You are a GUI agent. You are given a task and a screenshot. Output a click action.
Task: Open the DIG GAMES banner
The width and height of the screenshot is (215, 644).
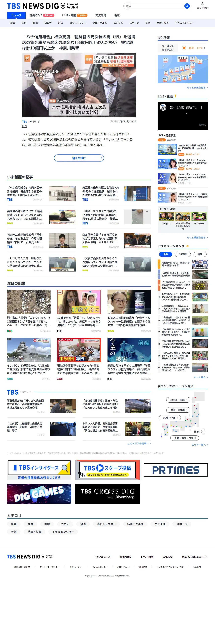pyautogui.click(x=39, y=494)
